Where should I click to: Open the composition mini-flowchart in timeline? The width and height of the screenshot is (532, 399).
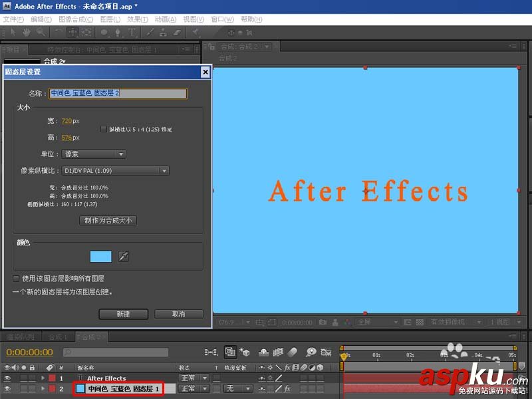[x=211, y=352]
